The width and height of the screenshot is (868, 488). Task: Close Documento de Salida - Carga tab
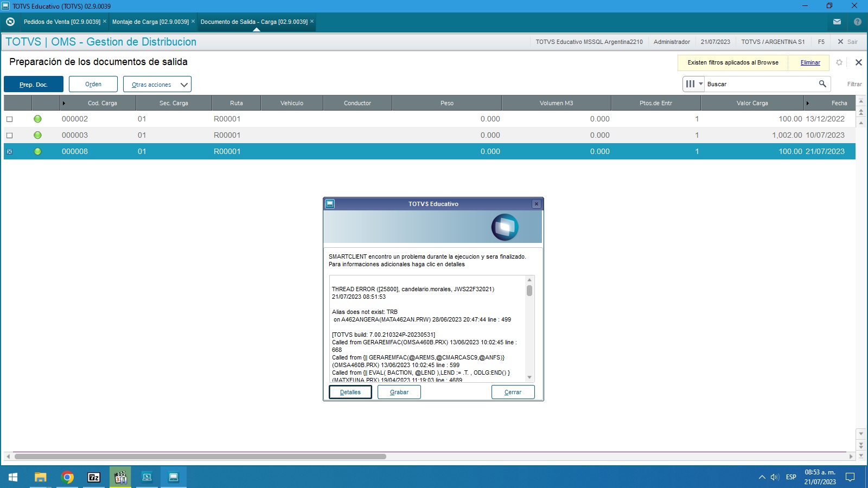[x=312, y=21]
